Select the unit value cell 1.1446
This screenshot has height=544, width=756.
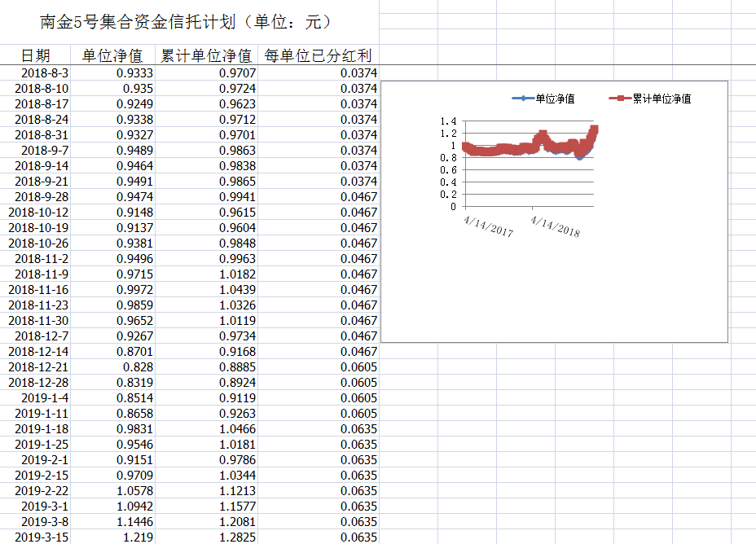tap(112, 521)
